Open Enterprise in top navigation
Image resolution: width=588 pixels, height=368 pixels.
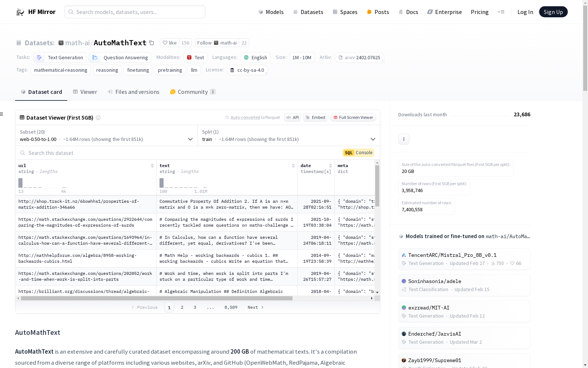coord(444,12)
